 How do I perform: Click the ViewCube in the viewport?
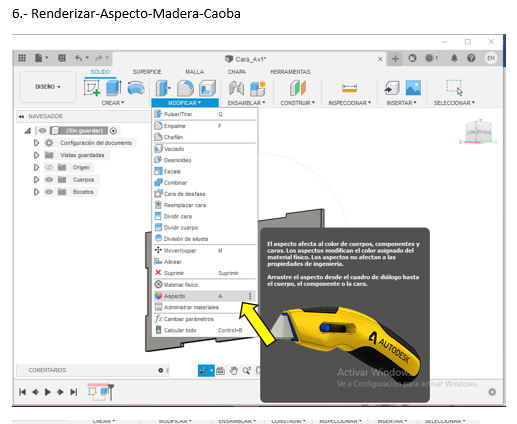pos(479,132)
